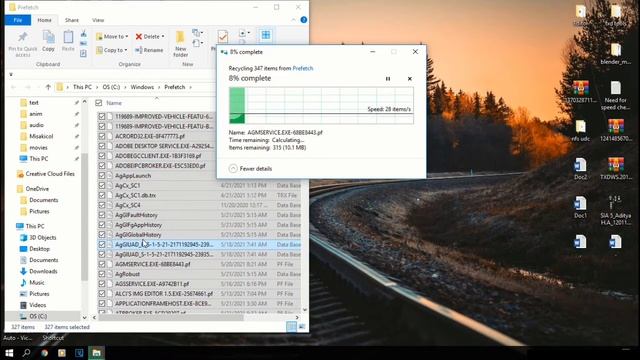
Task: Uncheck ACRORD32.EXE-8F477773.pf checkbox
Action: tap(102, 136)
